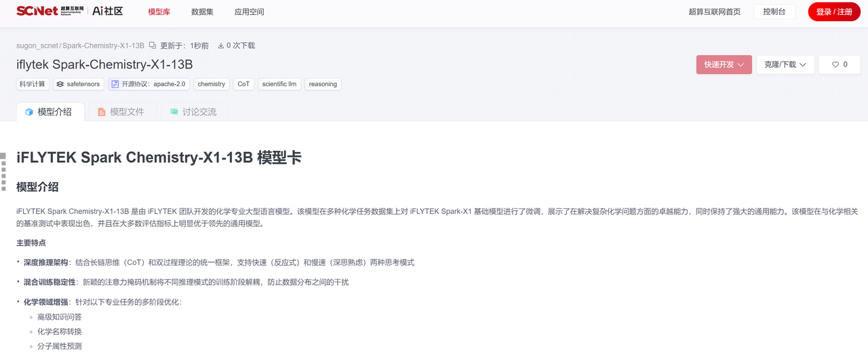
Task: Click the Spark-Chemistry-X1-13B breadcrumb link
Action: pos(103,45)
